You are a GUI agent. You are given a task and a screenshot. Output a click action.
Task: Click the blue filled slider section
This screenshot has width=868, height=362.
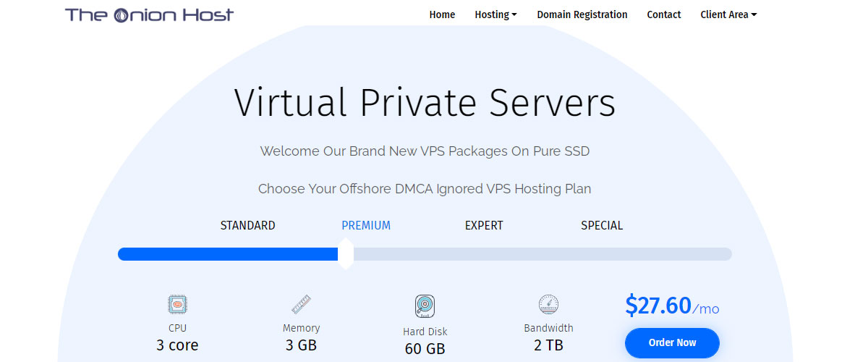click(x=228, y=254)
